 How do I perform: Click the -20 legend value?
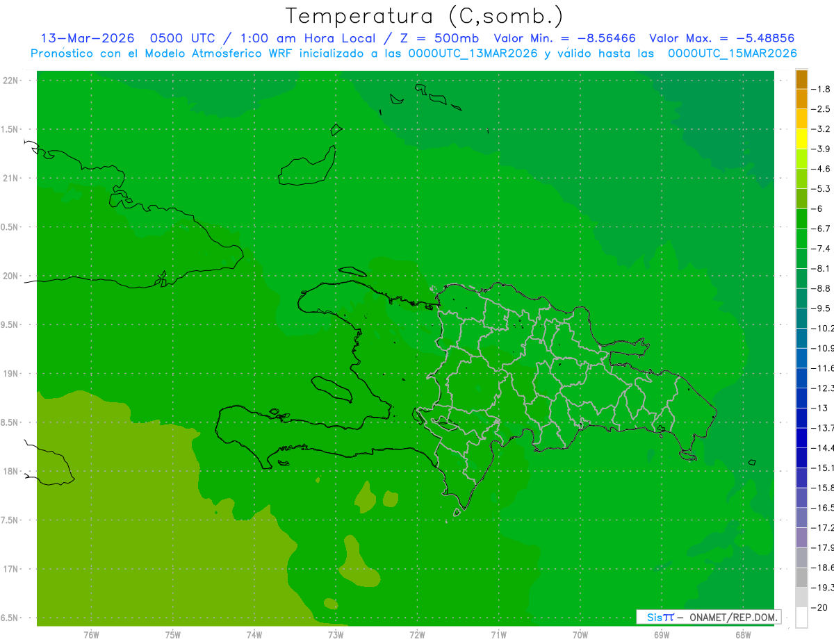coord(819,607)
